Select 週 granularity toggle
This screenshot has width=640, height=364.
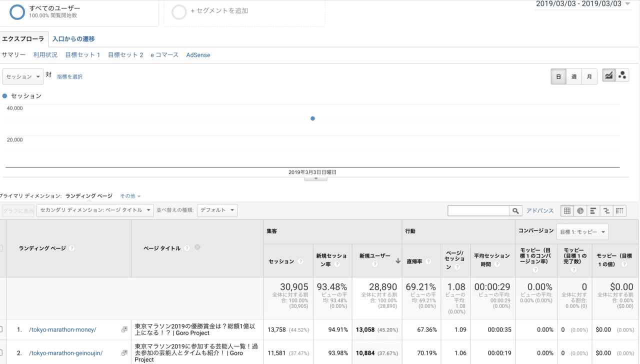coord(574,76)
